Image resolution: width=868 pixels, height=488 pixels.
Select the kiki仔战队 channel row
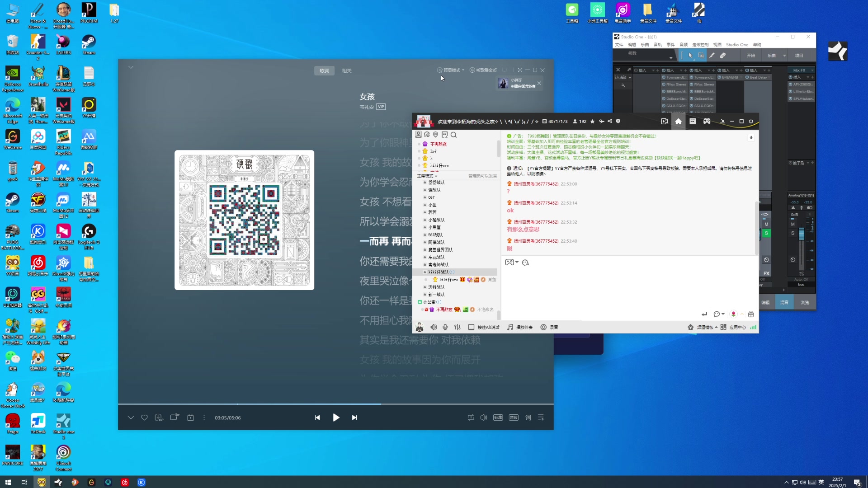point(455,272)
